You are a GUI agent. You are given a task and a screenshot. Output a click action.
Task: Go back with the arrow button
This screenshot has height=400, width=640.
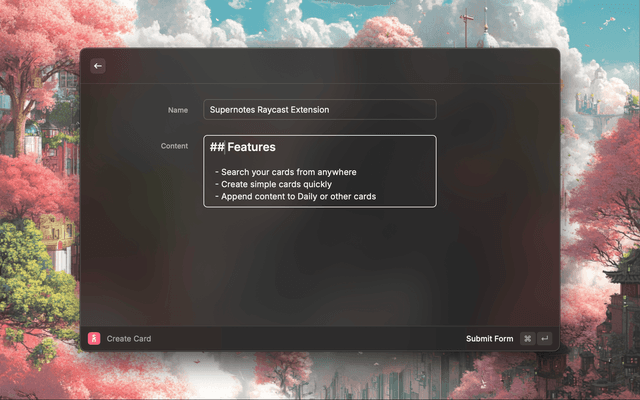98,66
